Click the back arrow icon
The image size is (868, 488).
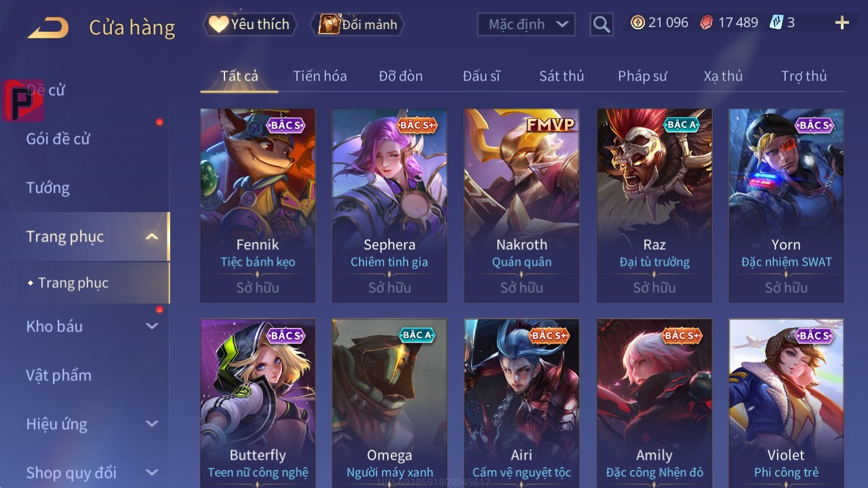[x=48, y=28]
